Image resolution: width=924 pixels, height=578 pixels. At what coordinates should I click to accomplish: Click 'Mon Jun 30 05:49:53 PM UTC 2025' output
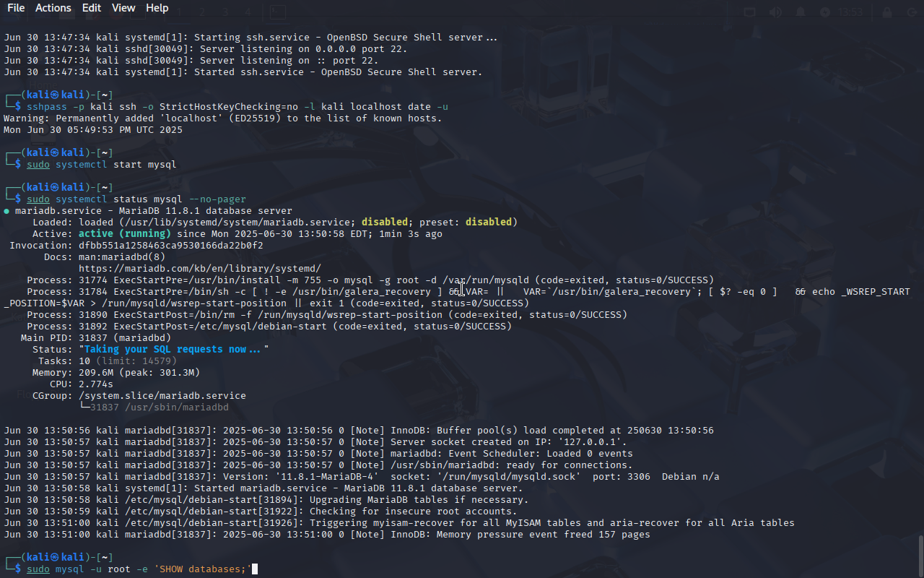coord(93,130)
